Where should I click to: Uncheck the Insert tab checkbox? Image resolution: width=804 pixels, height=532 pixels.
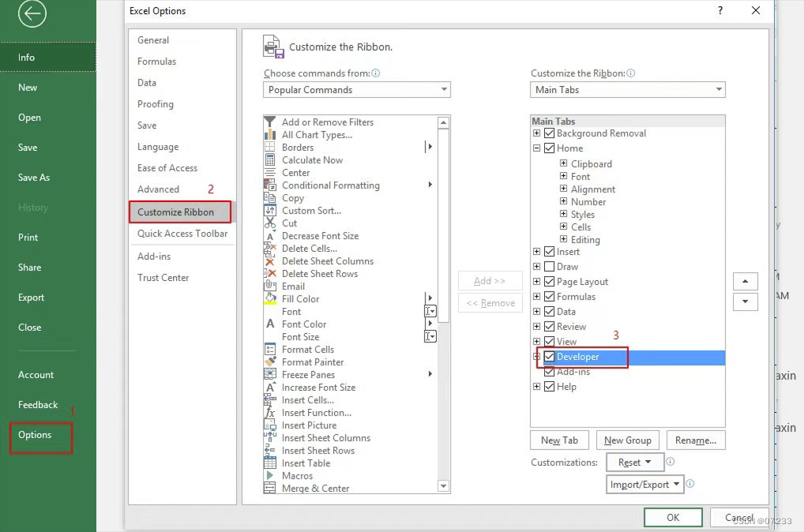pyautogui.click(x=549, y=252)
